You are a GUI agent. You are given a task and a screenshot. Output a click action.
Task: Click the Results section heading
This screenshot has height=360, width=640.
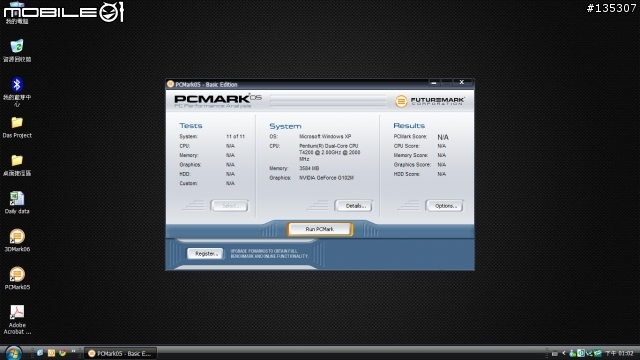409,126
